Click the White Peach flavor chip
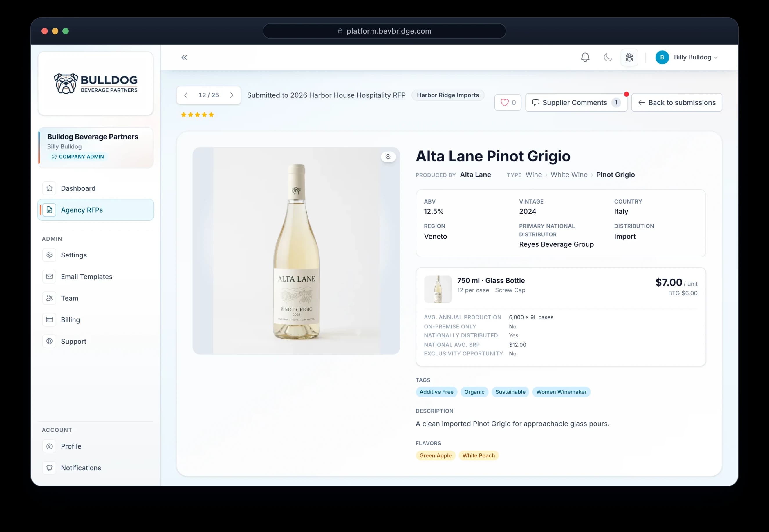 click(x=479, y=456)
